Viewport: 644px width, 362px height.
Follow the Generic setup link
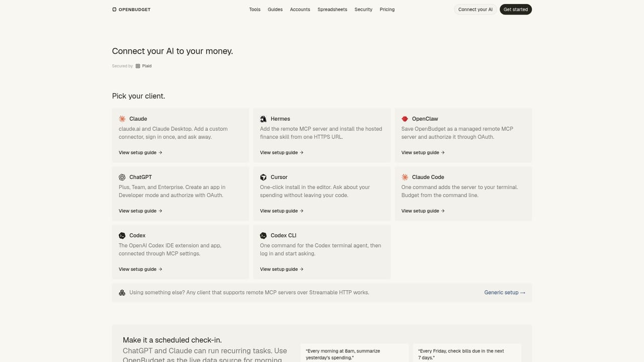(505, 293)
